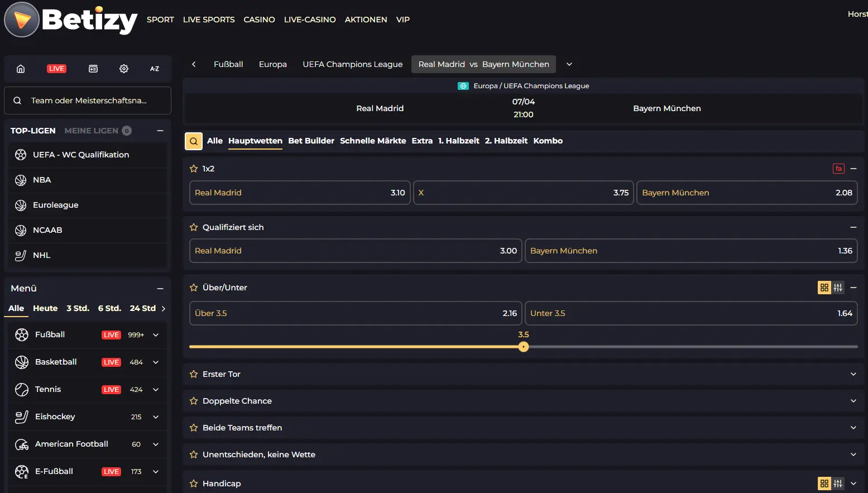868x493 pixels.
Task: Expand the Basketball sport list
Action: pyautogui.click(x=156, y=362)
